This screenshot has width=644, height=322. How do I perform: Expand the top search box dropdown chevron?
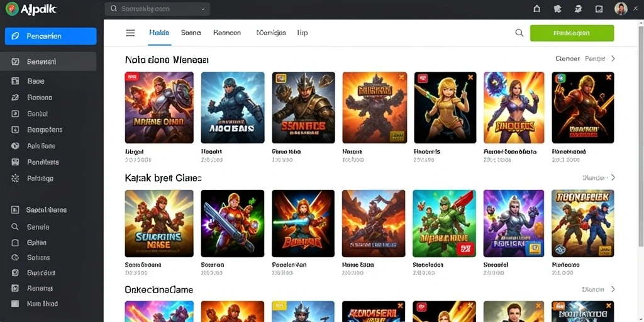coord(203,9)
